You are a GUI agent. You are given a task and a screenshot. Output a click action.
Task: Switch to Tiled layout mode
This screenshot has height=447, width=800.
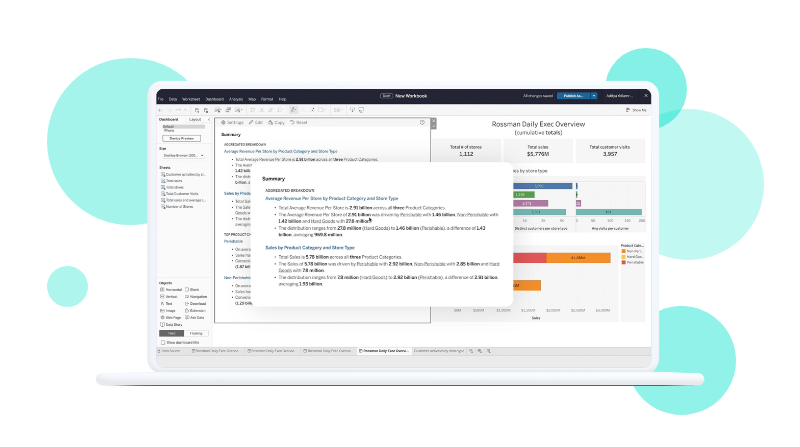click(x=169, y=333)
